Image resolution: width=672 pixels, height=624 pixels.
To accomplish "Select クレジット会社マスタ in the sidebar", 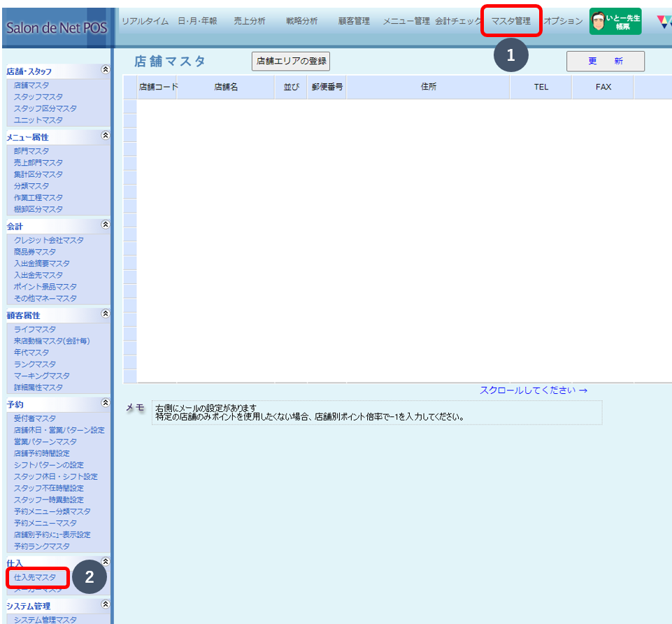I will click(49, 240).
